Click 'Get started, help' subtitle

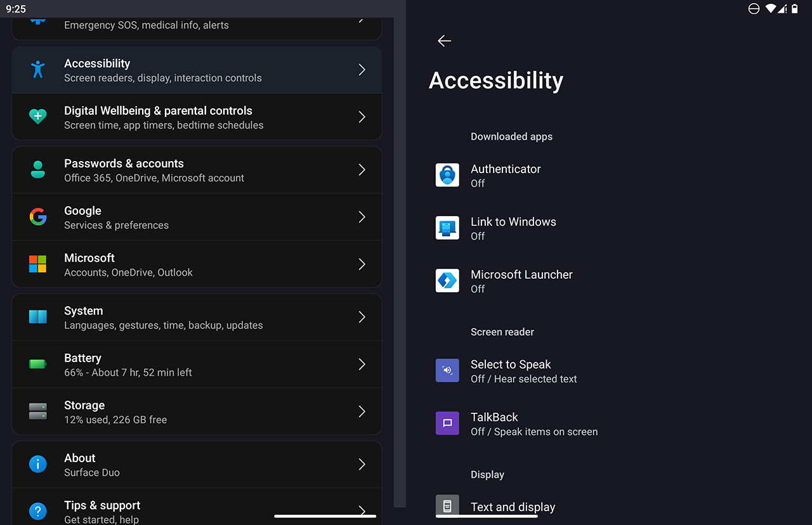pyautogui.click(x=101, y=519)
